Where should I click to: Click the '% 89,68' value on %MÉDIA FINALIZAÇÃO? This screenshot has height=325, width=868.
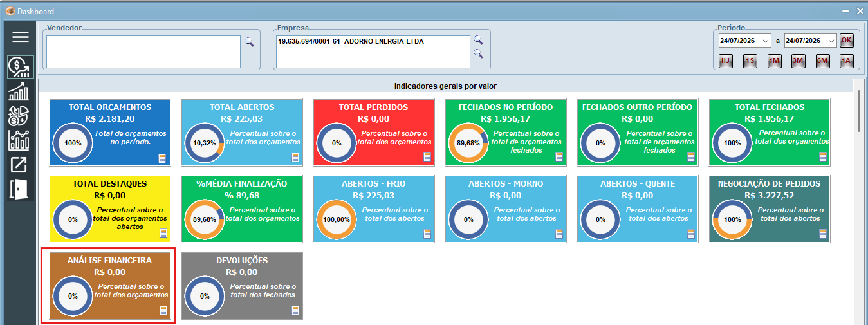[242, 196]
